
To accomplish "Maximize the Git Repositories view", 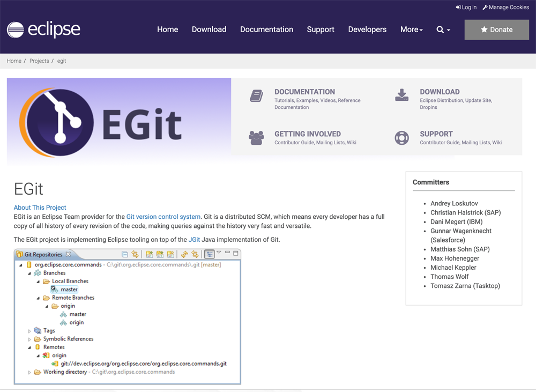I will 235,253.
